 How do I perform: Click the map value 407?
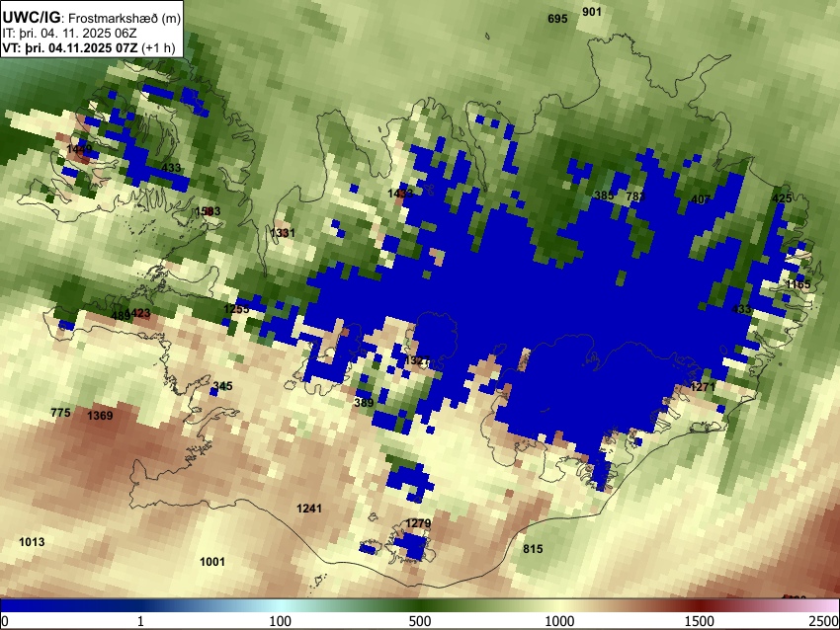pos(701,199)
